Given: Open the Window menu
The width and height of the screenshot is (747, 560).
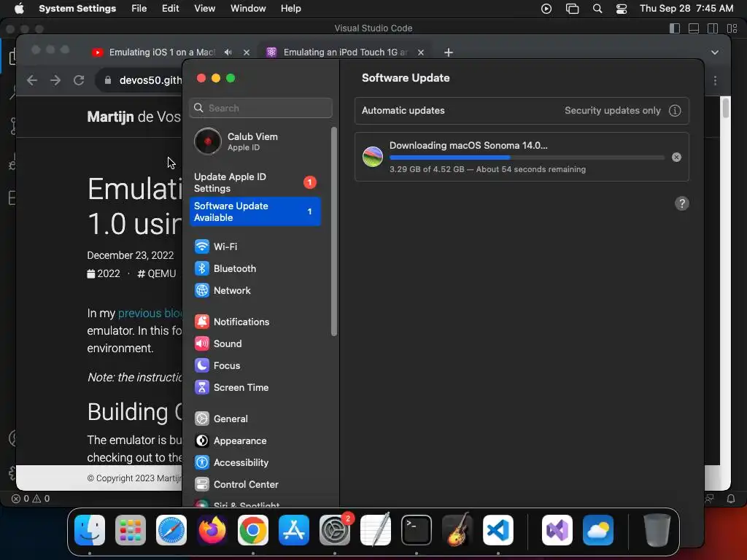Looking at the screenshot, I should pyautogui.click(x=248, y=9).
